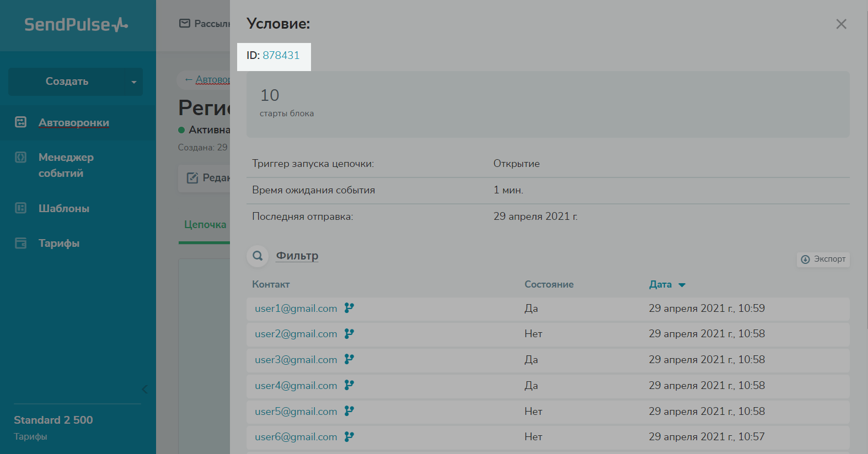Open Менеджер событий in the sidebar

point(66,165)
